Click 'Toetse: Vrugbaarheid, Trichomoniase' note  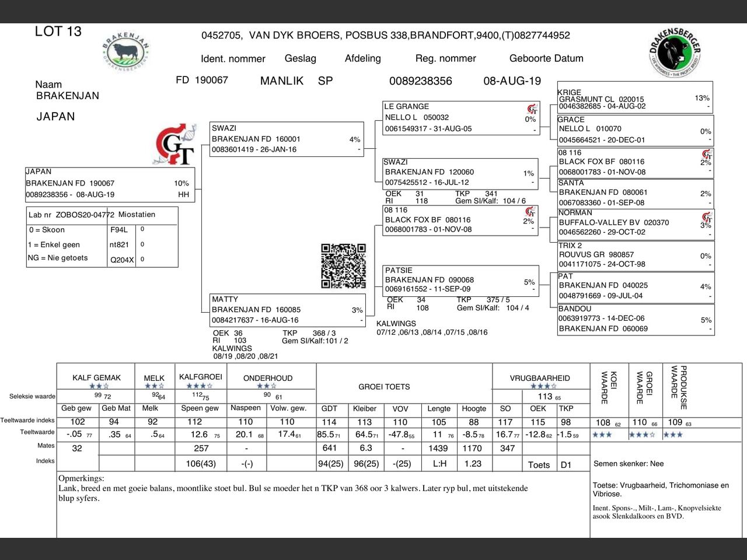click(661, 489)
